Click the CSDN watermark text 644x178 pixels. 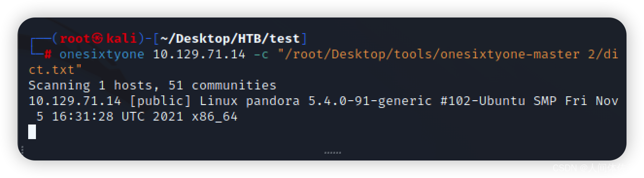tap(589, 168)
